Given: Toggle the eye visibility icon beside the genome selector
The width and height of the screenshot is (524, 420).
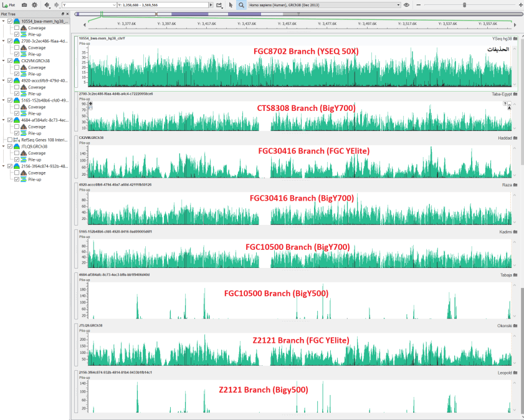Looking at the screenshot, I should 406,5.
